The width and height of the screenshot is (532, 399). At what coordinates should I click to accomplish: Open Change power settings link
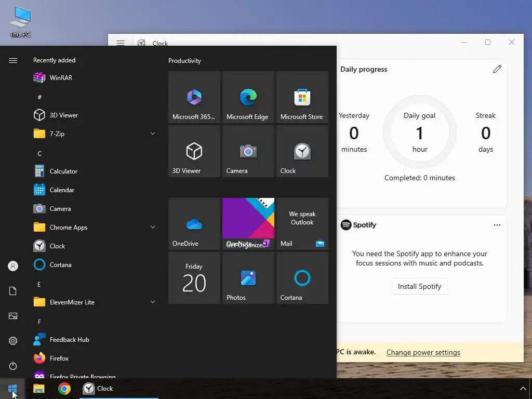pos(423,352)
